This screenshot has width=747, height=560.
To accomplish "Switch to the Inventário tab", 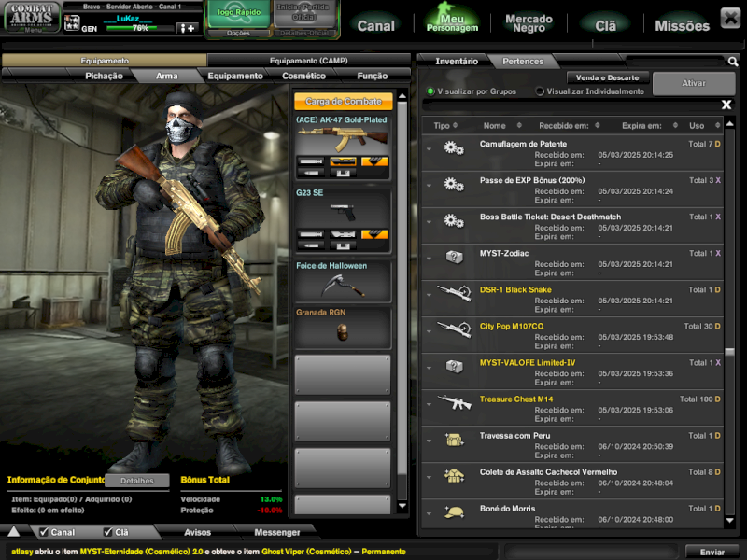I will click(456, 62).
